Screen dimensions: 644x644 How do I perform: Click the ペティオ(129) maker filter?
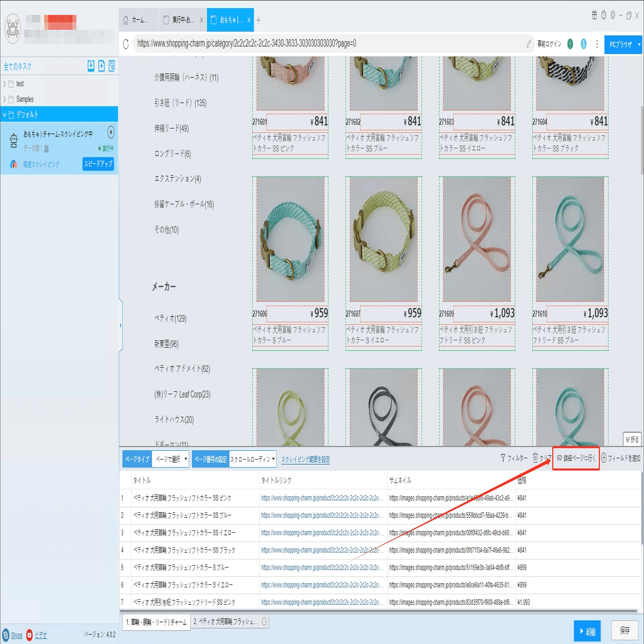[170, 319]
